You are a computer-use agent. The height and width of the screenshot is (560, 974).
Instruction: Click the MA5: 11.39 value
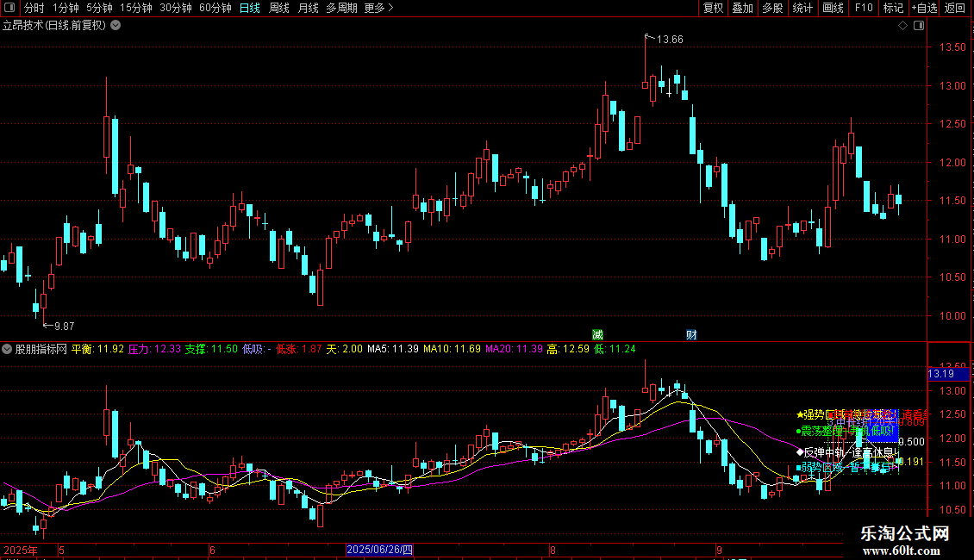[x=392, y=349]
